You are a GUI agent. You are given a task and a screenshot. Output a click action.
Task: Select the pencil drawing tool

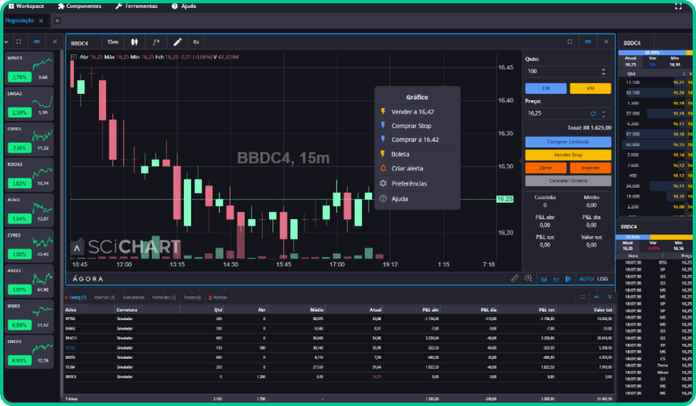point(177,43)
